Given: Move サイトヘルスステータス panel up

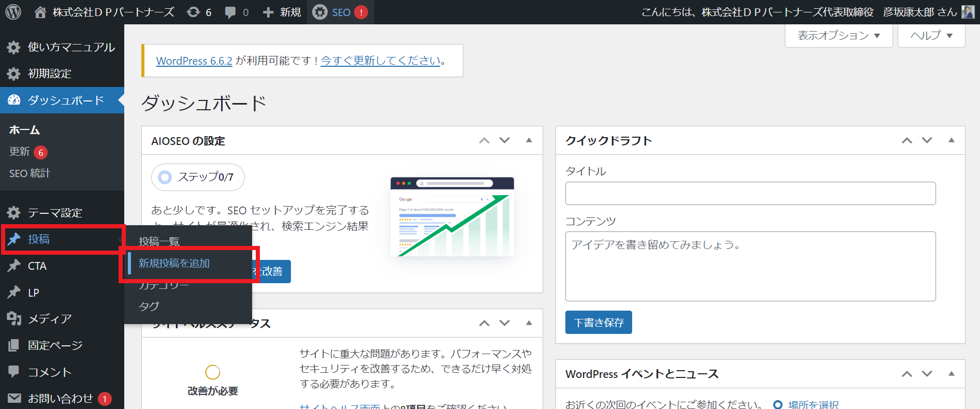Looking at the screenshot, I should coord(484,323).
